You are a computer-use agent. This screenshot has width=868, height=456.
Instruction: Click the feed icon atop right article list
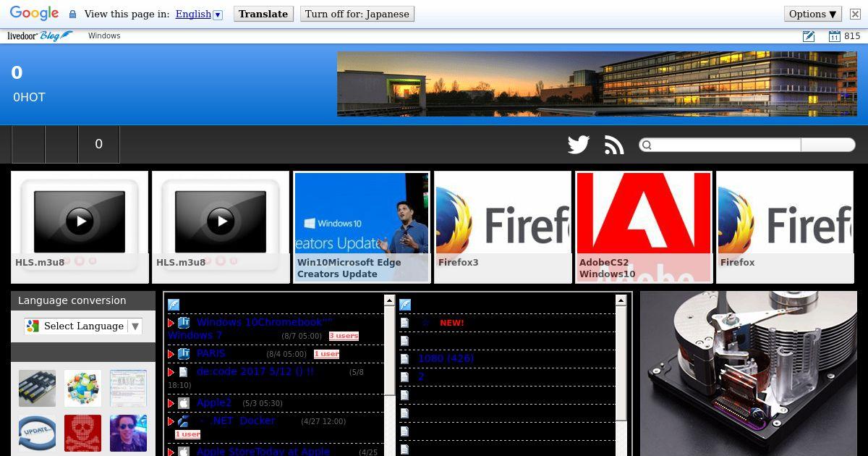[405, 305]
